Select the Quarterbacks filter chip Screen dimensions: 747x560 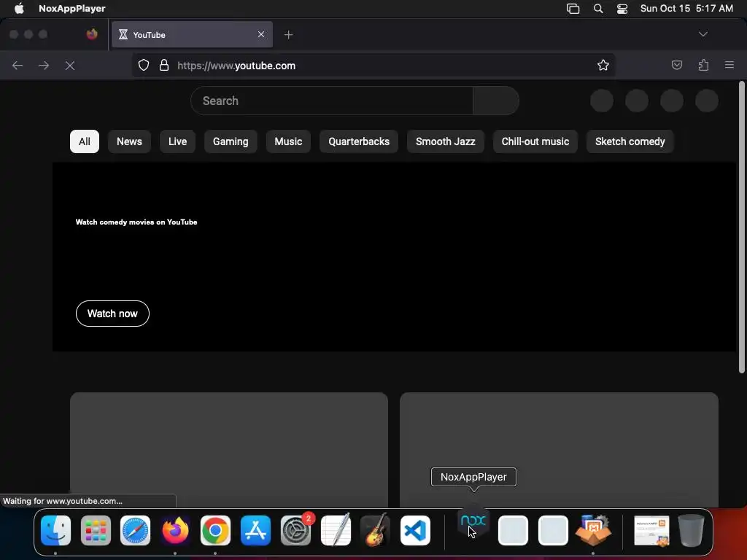coord(359,141)
